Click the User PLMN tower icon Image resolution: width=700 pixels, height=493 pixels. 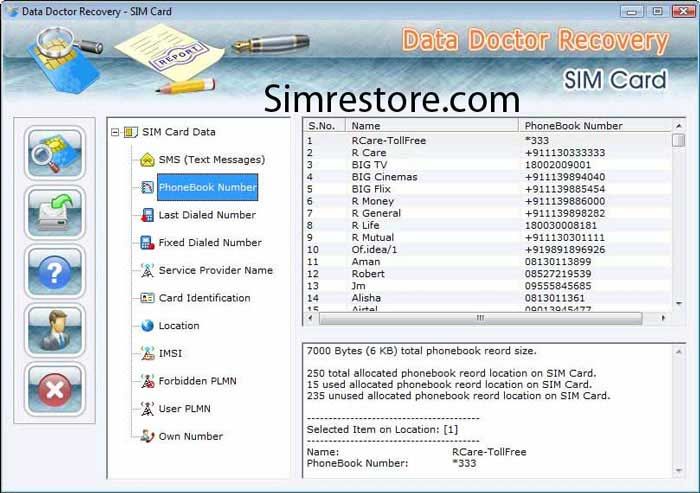coord(147,409)
